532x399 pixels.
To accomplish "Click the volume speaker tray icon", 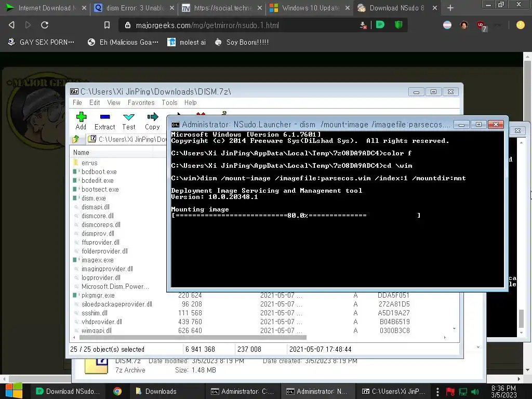I will tap(475, 392).
